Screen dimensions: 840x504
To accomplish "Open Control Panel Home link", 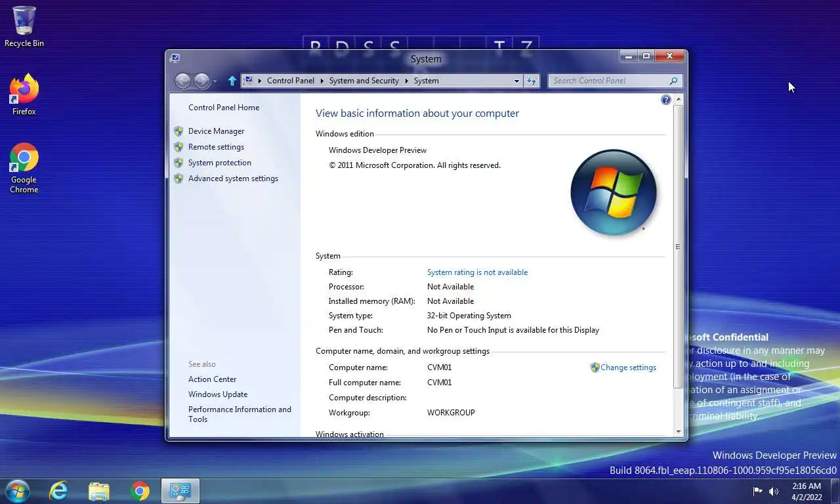I will pyautogui.click(x=224, y=108).
